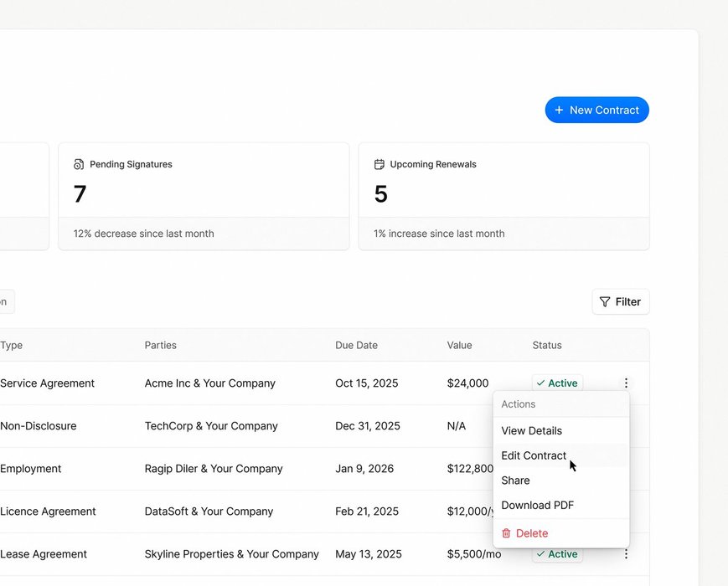Viewport: 728px width, 586px height.
Task: Select Share from the Actions menu
Action: point(515,481)
